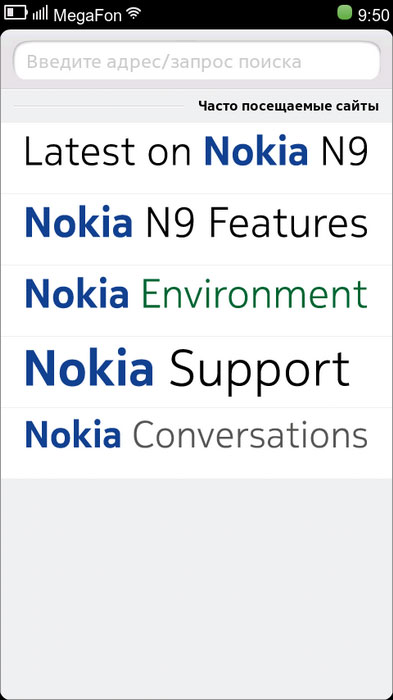Tap the MegaFon carrier name

(x=88, y=16)
